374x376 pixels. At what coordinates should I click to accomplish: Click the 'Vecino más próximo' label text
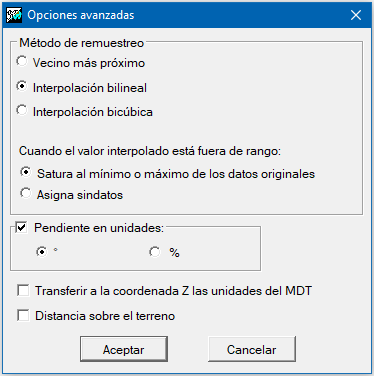point(89,63)
